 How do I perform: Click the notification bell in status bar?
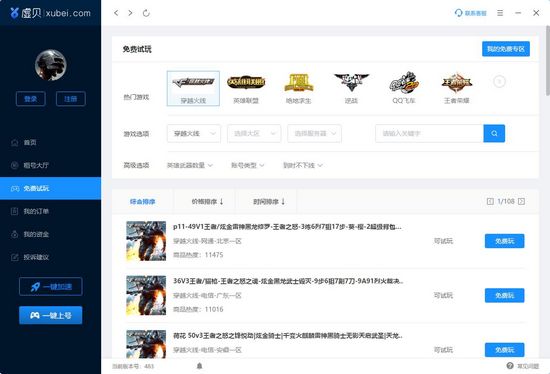point(199,366)
